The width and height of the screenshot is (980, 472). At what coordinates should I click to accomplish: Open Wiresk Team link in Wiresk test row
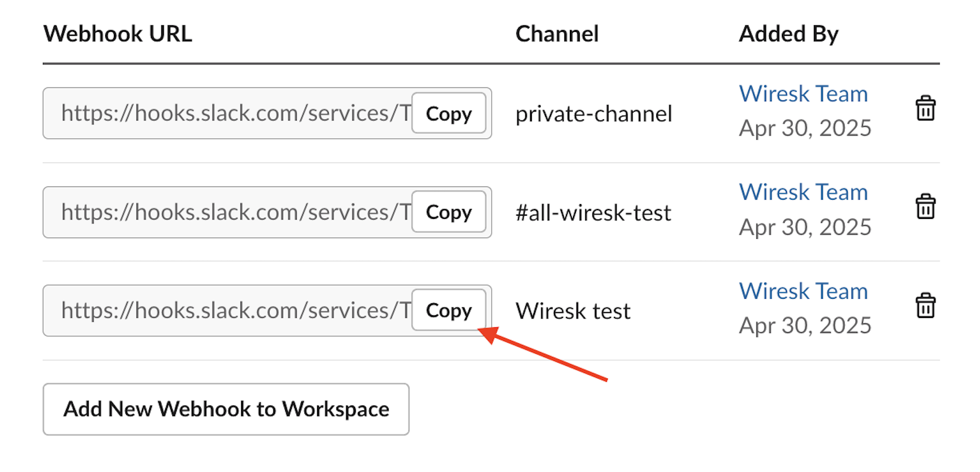point(803,292)
